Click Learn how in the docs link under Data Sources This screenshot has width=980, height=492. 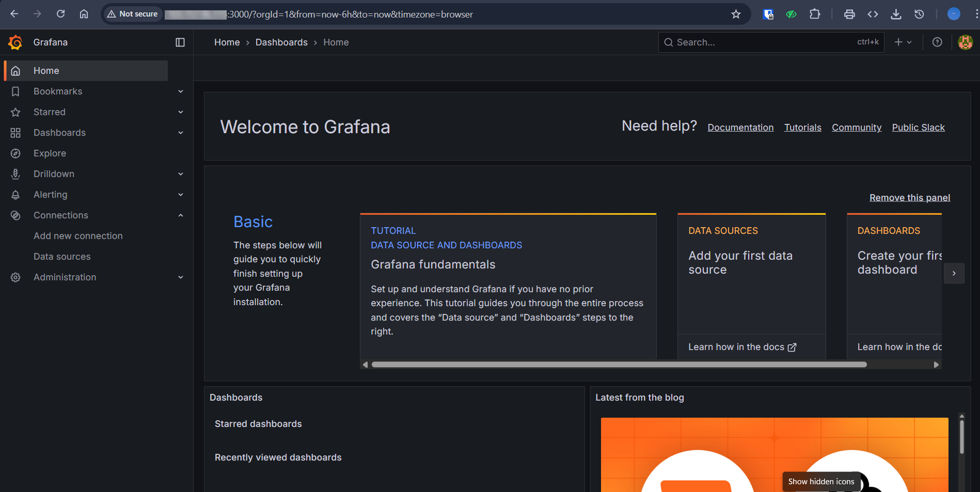pyautogui.click(x=742, y=347)
